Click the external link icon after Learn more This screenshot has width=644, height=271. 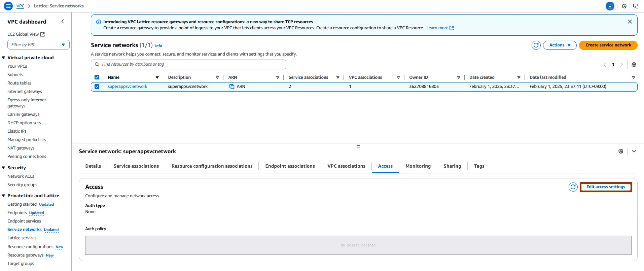pos(452,28)
